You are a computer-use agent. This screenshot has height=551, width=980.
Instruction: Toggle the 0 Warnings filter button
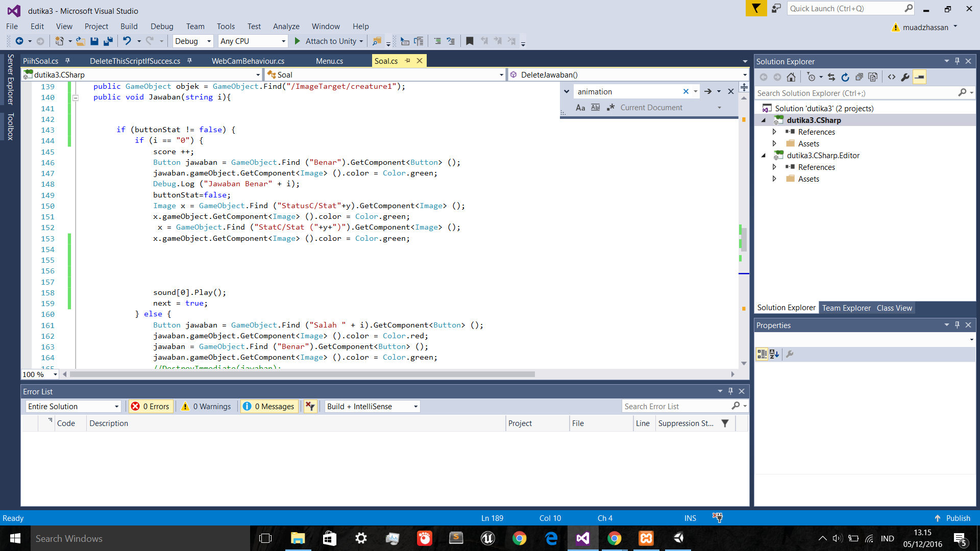206,407
